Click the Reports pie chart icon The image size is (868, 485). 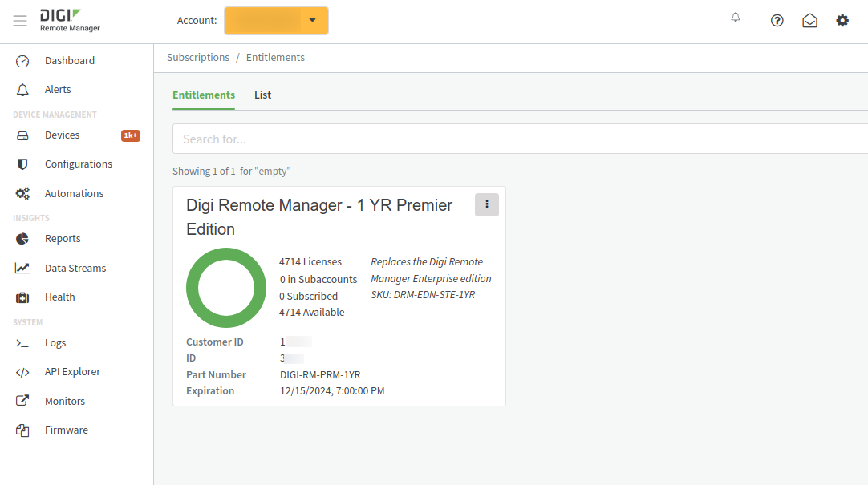22,239
